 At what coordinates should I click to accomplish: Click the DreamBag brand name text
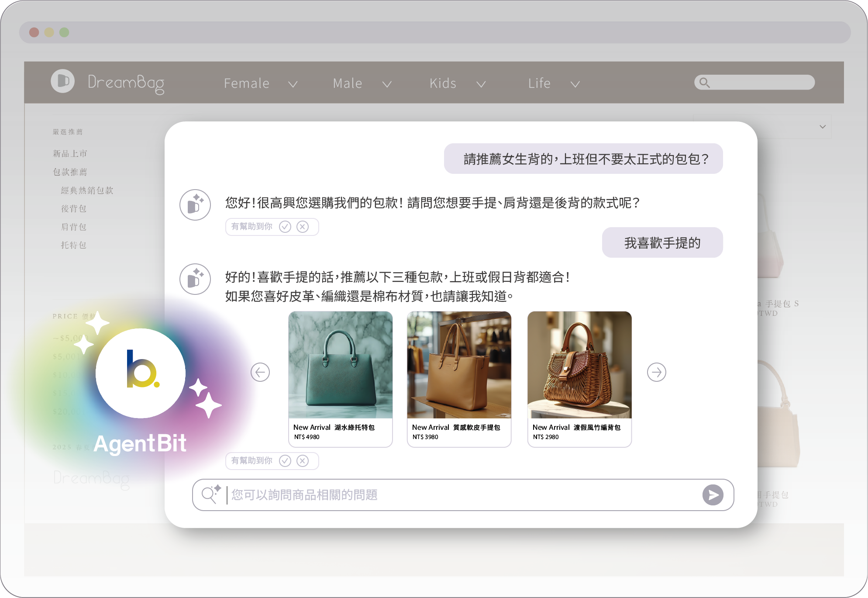(x=126, y=83)
